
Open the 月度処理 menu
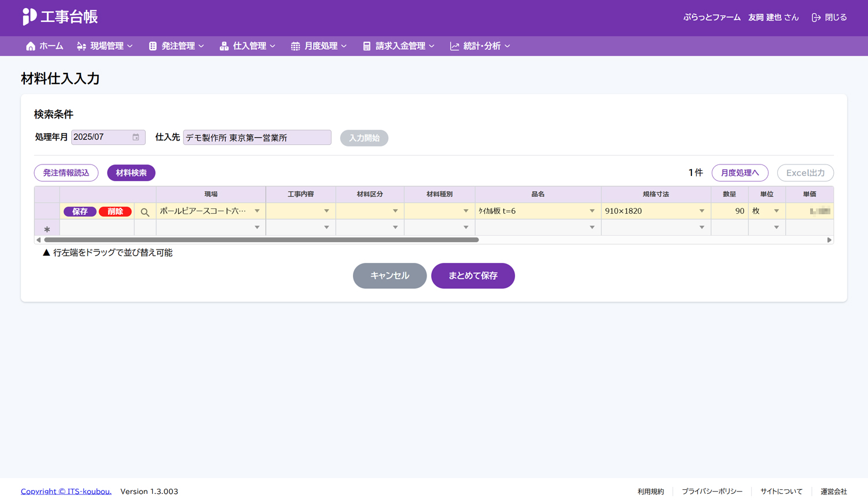point(319,46)
